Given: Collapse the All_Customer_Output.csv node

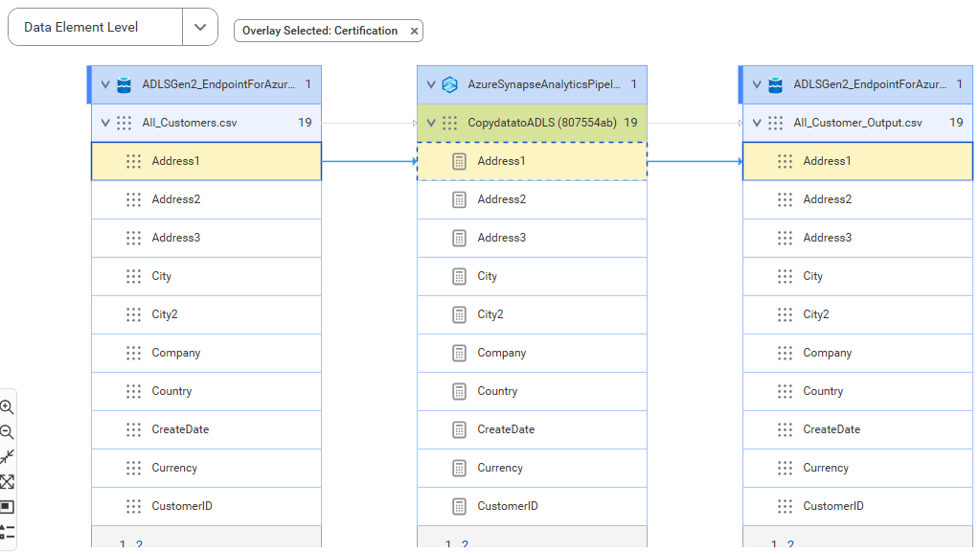Looking at the screenshot, I should click(757, 124).
